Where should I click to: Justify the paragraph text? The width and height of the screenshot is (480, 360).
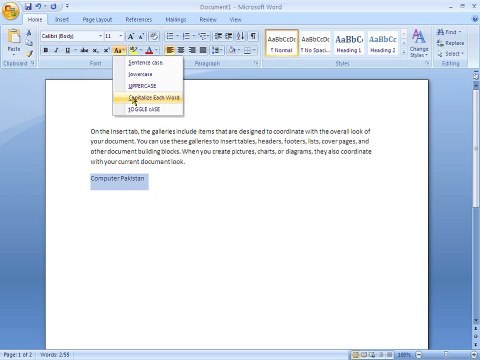pyautogui.click(x=203, y=50)
